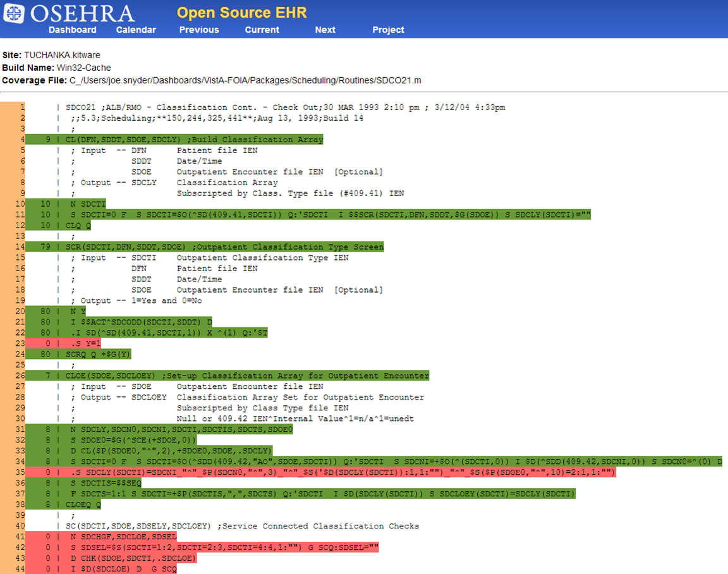This screenshot has height=574, width=728.
Task: Click the uncovered red line '.S Y=1'
Action: click(86, 343)
